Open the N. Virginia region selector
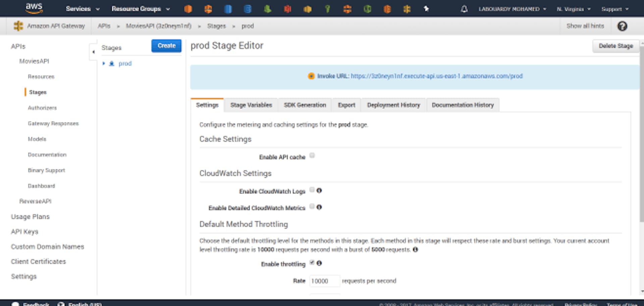 click(x=574, y=9)
